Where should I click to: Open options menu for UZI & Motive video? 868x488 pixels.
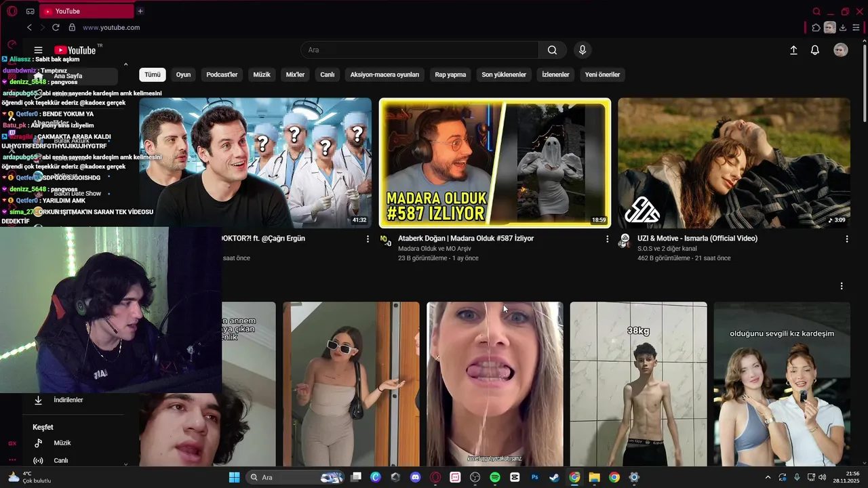[847, 239]
